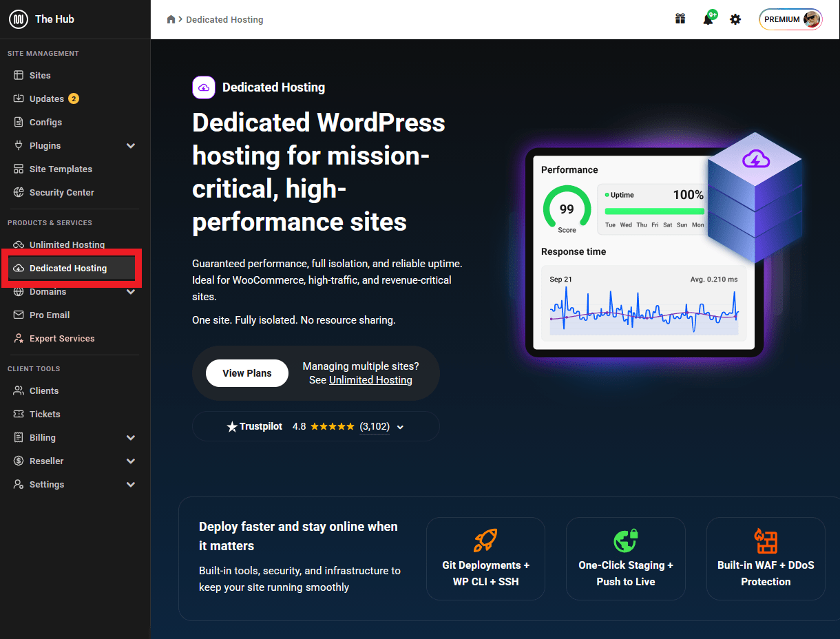Click the Trustpilot five-star rating
840x639 pixels.
click(333, 426)
